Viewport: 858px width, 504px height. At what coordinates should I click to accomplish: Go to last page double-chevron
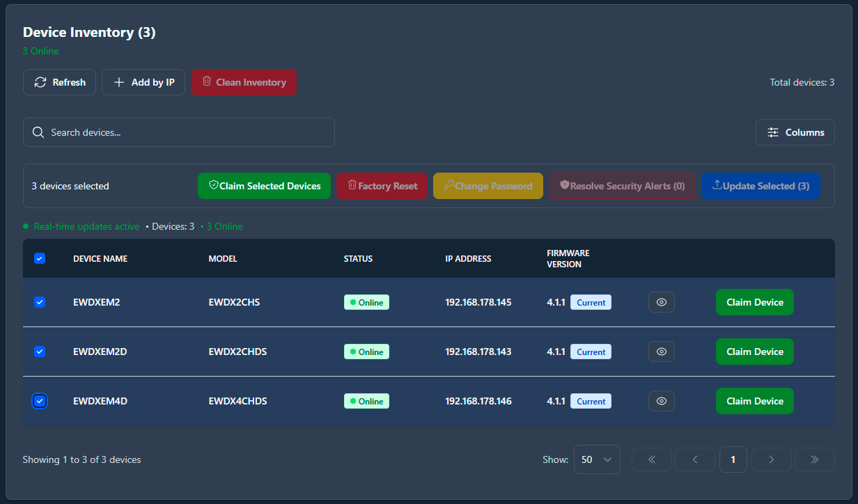click(x=815, y=459)
